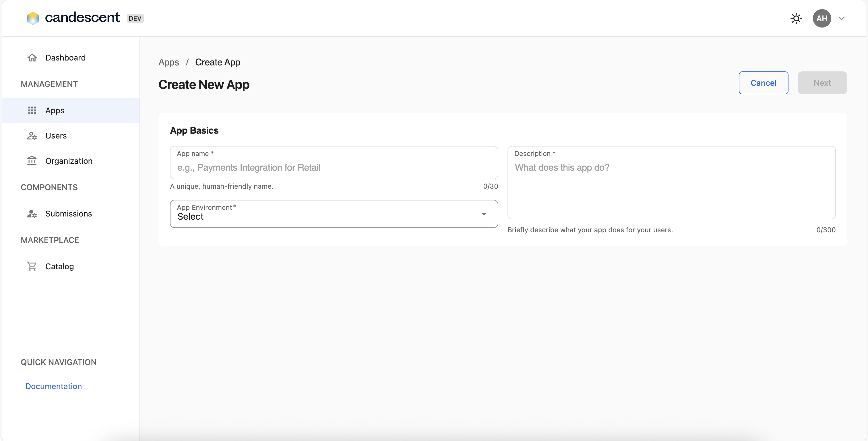Viewport: 868px width, 441px height.
Task: Click the Users gear-person icon
Action: (32, 136)
